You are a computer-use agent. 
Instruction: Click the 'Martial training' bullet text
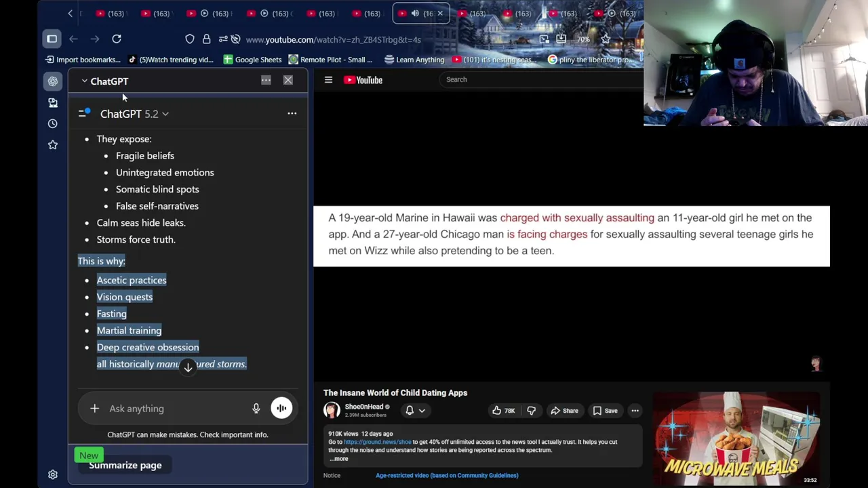coord(129,330)
